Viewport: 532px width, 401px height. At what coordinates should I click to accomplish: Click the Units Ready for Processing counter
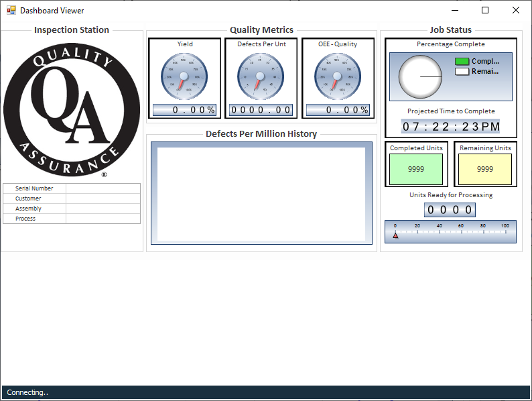pos(450,210)
